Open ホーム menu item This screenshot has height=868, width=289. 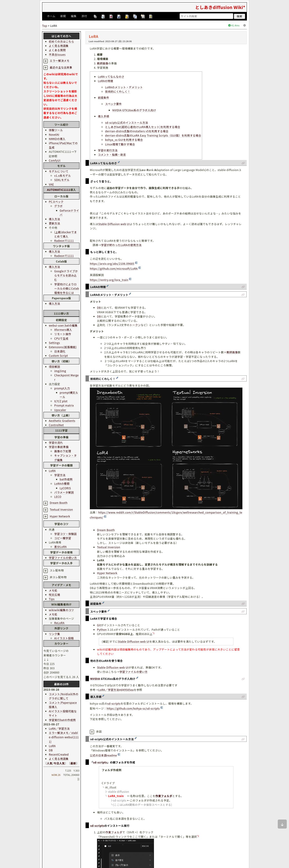pyautogui.click(x=51, y=16)
